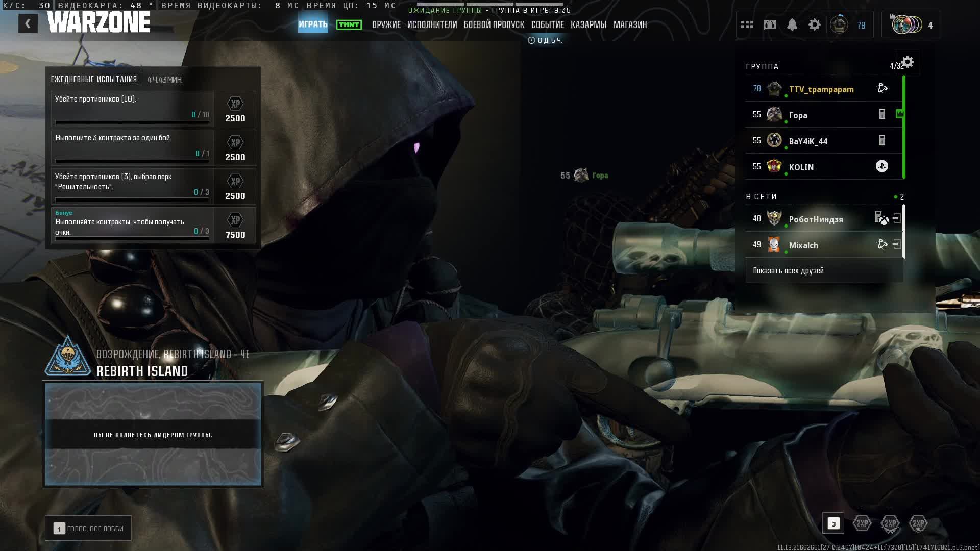
Task: Open the ОРУЖИЕ tab
Action: (x=386, y=24)
